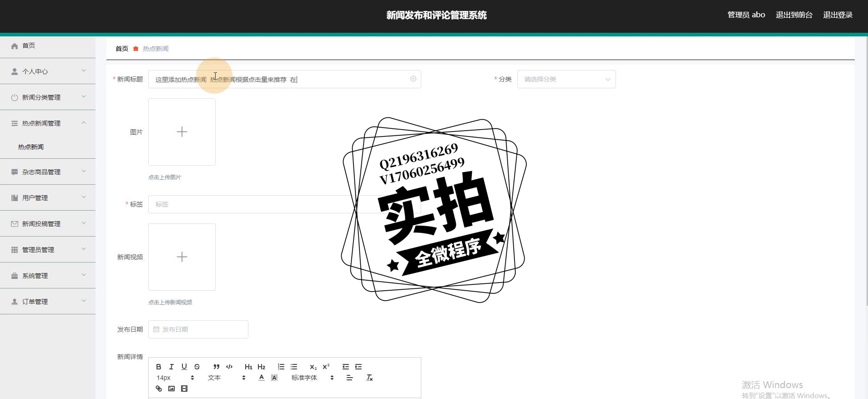Apply superscript formatting
The image size is (868, 399).
tap(326, 367)
